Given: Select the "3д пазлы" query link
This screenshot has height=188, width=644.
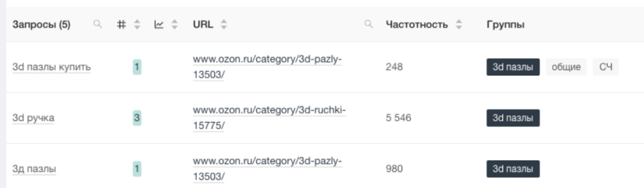Looking at the screenshot, I should point(34,169).
